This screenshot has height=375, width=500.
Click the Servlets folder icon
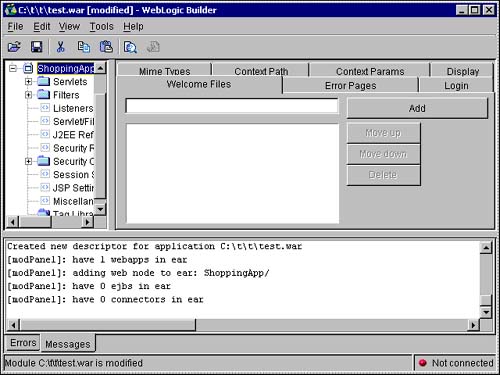43,81
